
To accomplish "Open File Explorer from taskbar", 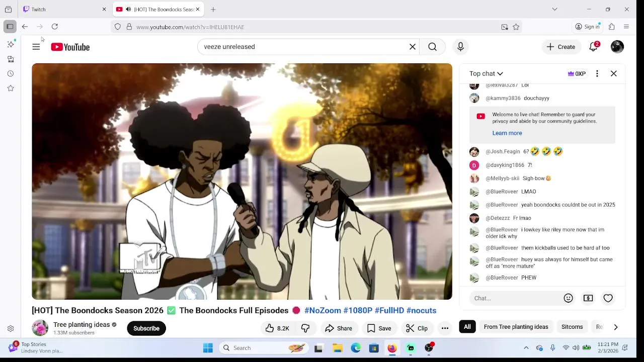I will point(338,348).
